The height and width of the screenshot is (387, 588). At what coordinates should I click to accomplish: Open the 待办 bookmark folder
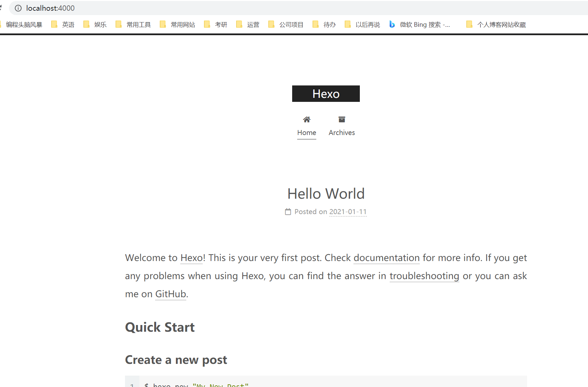[x=324, y=24]
